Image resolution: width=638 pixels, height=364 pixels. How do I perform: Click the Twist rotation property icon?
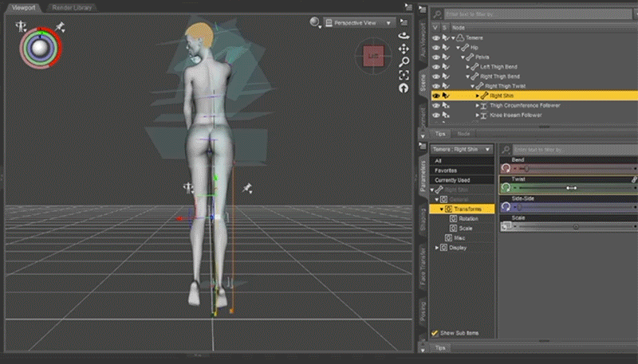pos(506,188)
